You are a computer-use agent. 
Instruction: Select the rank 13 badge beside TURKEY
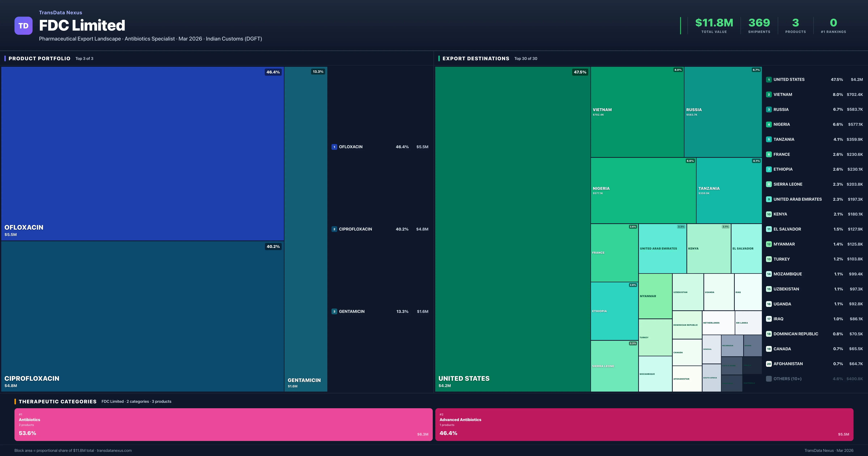coord(769,259)
